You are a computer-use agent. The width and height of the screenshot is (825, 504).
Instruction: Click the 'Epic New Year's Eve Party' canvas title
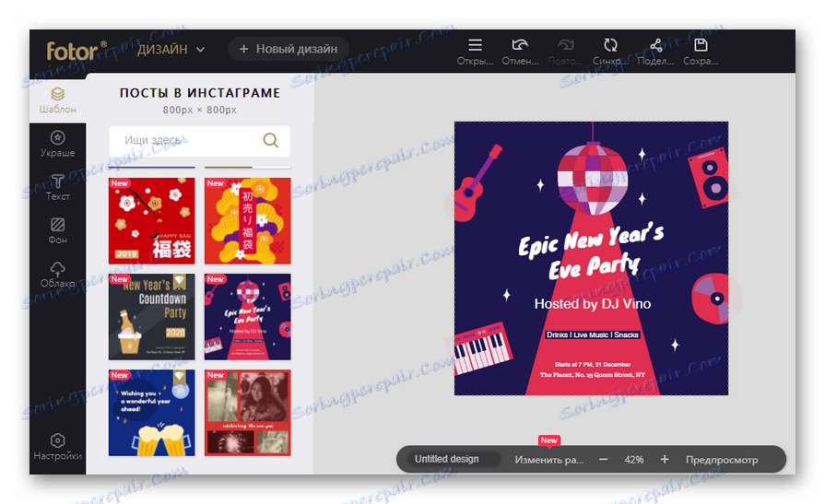point(591,252)
